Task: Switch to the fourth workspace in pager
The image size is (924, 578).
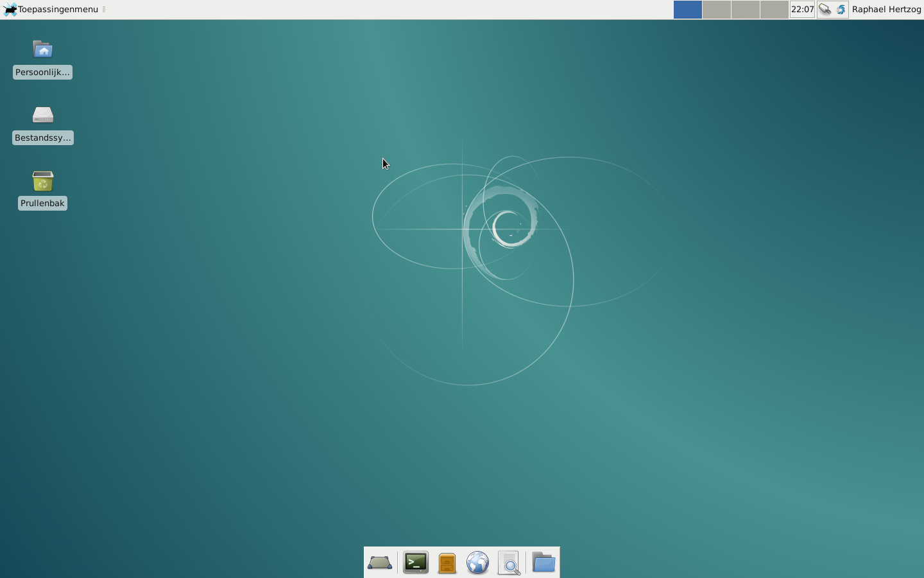Action: click(x=774, y=10)
